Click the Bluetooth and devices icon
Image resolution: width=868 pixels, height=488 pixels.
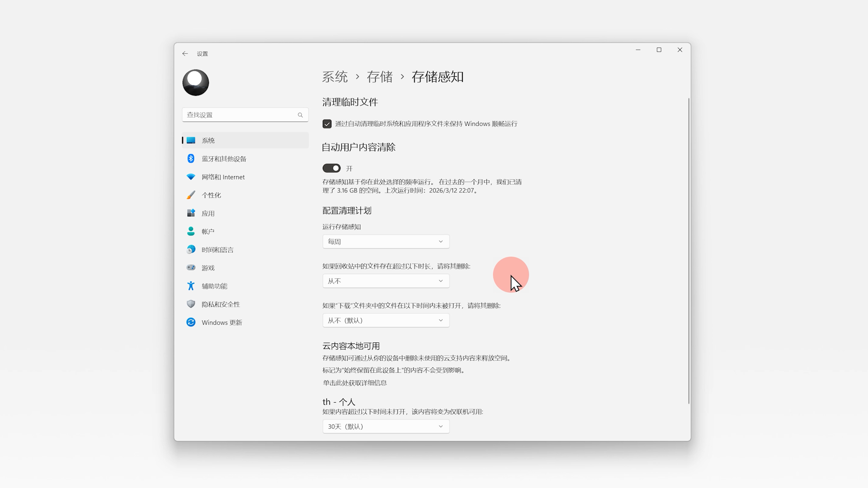pos(191,159)
